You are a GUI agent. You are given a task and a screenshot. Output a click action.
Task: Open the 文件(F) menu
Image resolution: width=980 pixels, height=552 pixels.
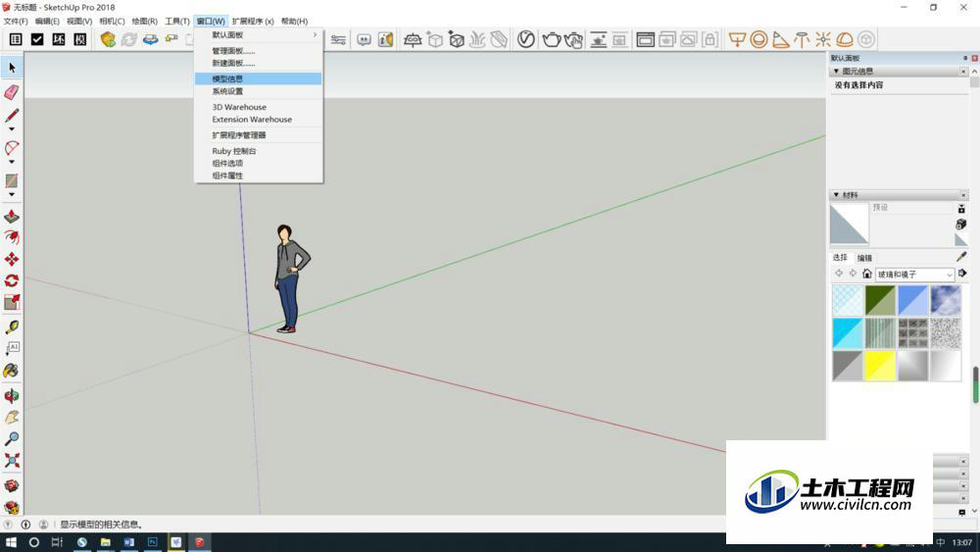[x=16, y=22]
